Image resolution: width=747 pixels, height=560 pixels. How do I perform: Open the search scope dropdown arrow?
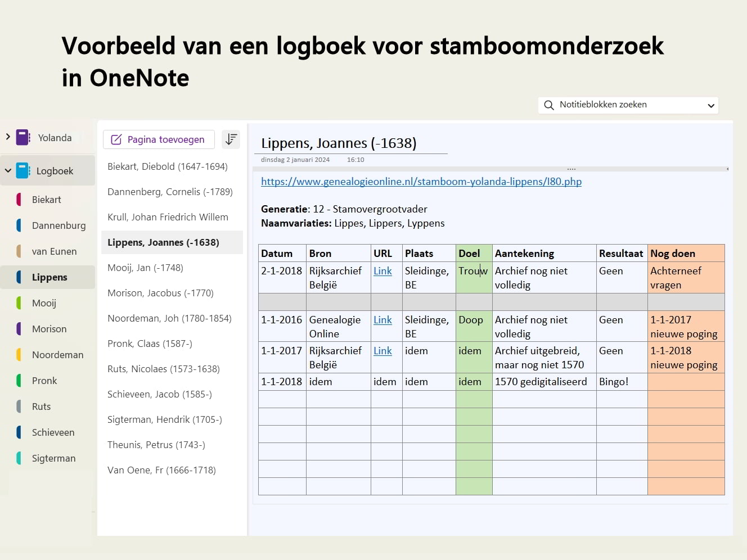tap(711, 105)
